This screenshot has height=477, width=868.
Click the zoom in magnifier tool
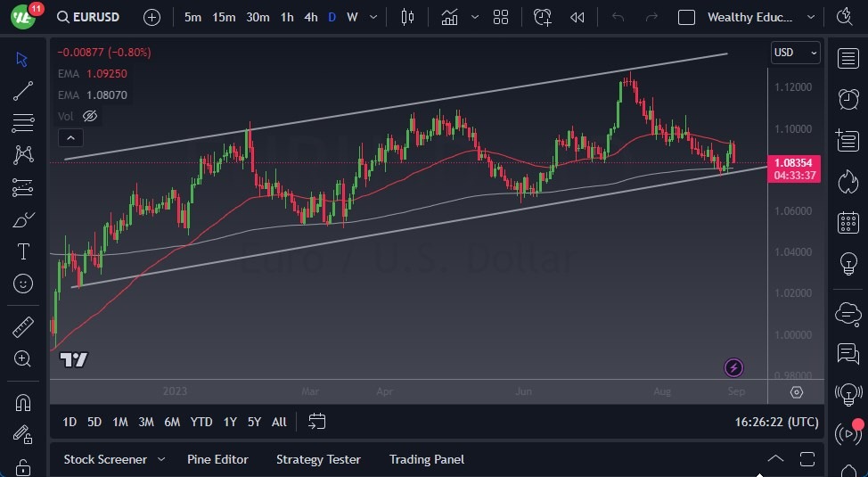23,358
